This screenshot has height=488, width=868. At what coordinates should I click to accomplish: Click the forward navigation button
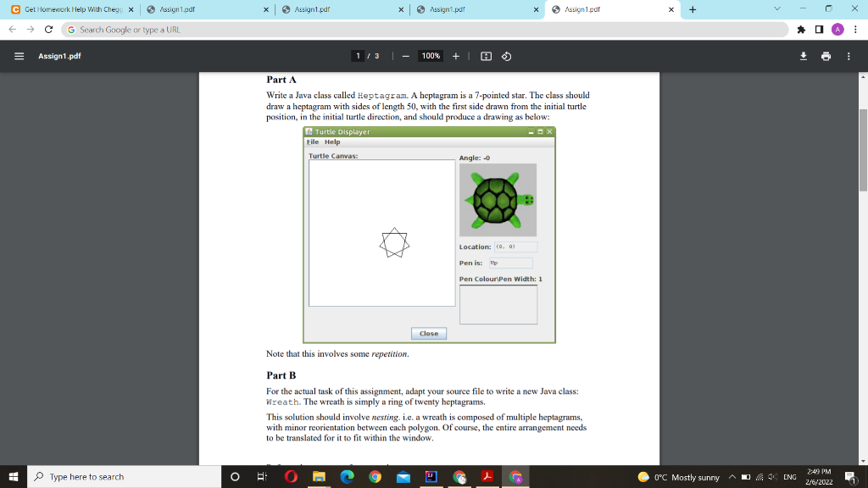pos(31,28)
